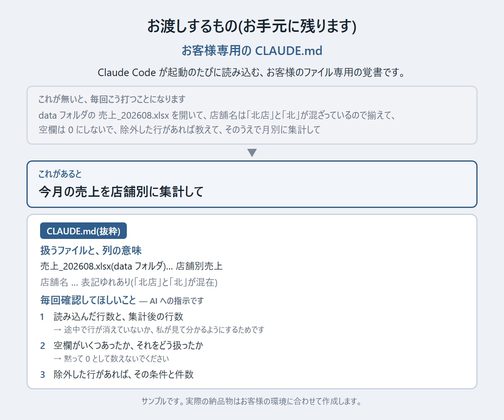Click the prompt text 今月の売上を店舗別に集計して
Image resolution: width=504 pixels, height=420 pixels.
pyautogui.click(x=121, y=192)
